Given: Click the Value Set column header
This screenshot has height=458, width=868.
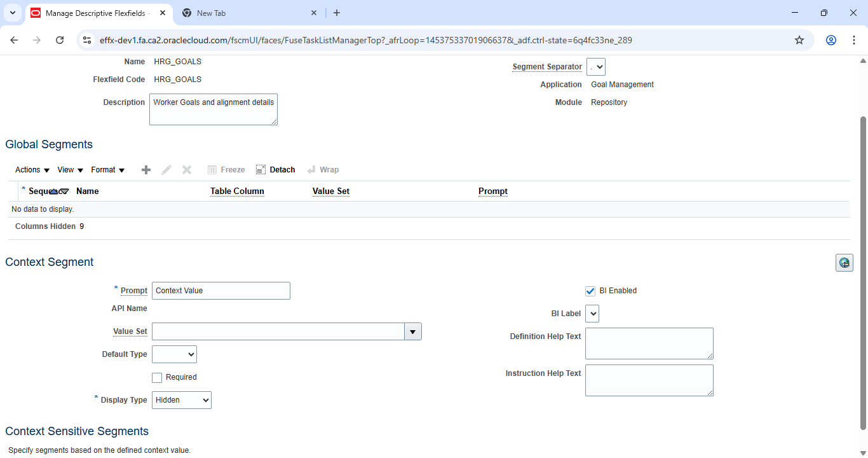Looking at the screenshot, I should point(331,191).
